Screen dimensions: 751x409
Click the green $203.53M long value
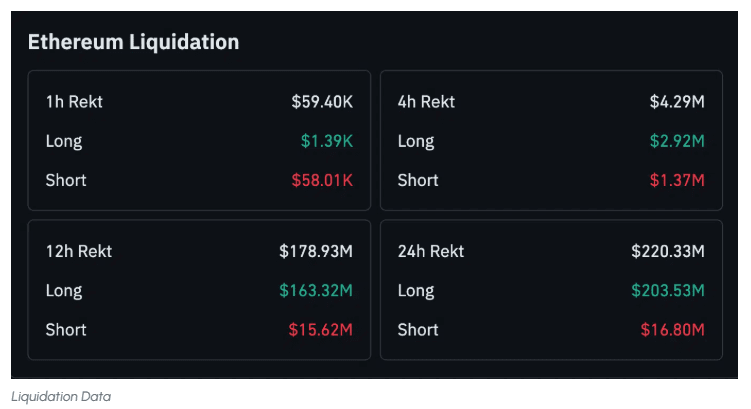[668, 291]
